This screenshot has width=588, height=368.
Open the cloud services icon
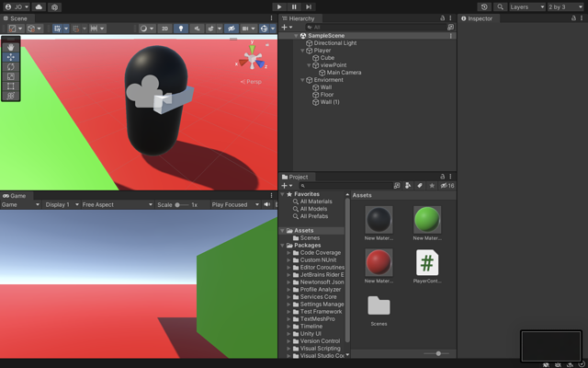(39, 6)
